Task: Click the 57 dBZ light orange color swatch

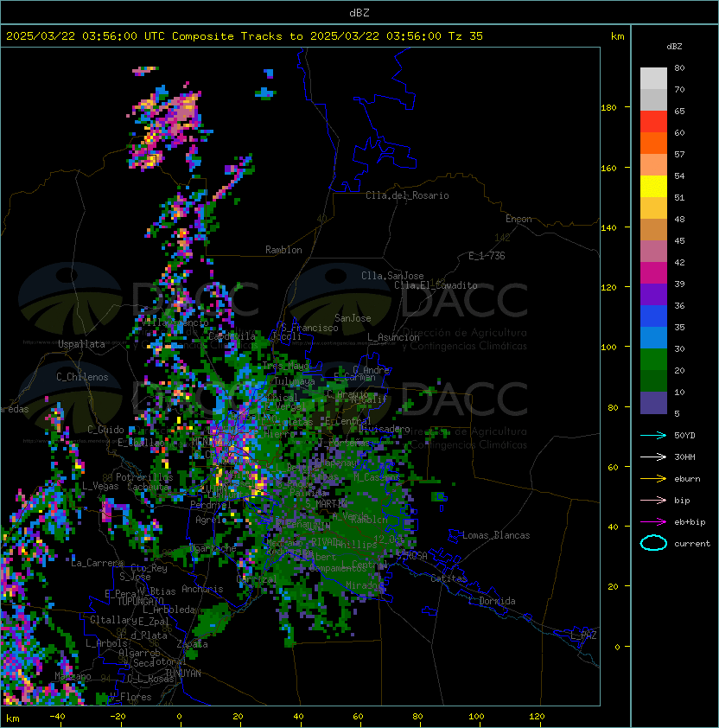Action: tap(653, 165)
